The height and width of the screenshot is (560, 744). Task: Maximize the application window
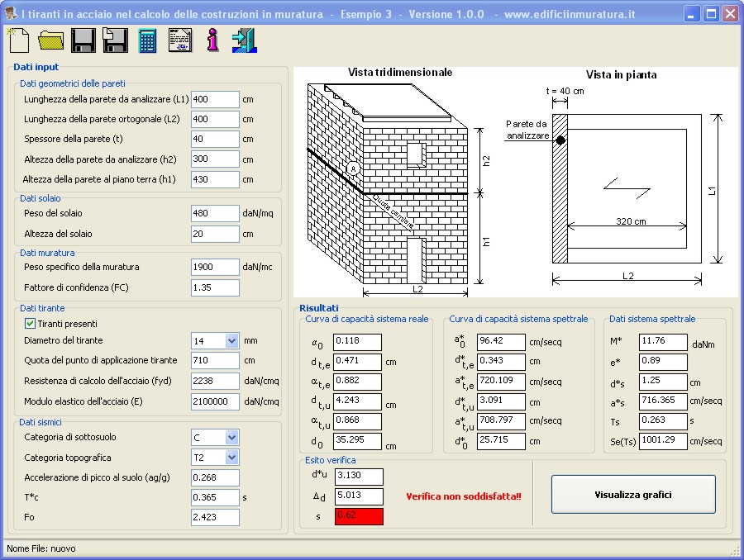click(x=711, y=14)
